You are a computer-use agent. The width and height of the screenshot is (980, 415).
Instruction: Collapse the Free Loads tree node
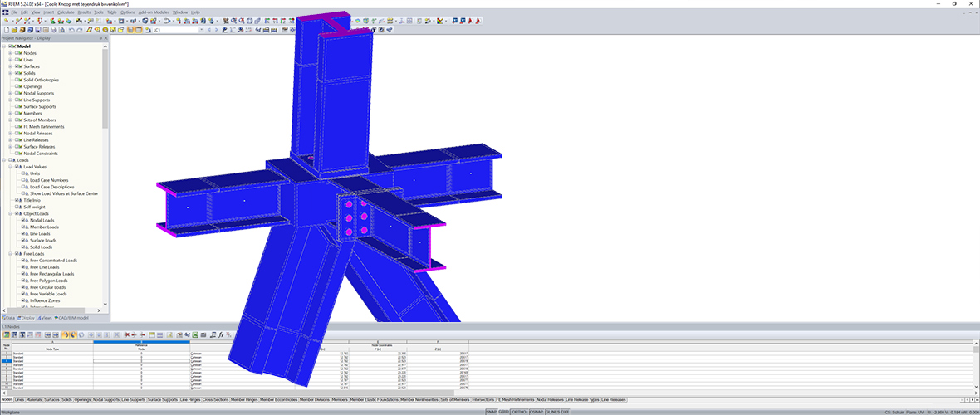(10, 254)
